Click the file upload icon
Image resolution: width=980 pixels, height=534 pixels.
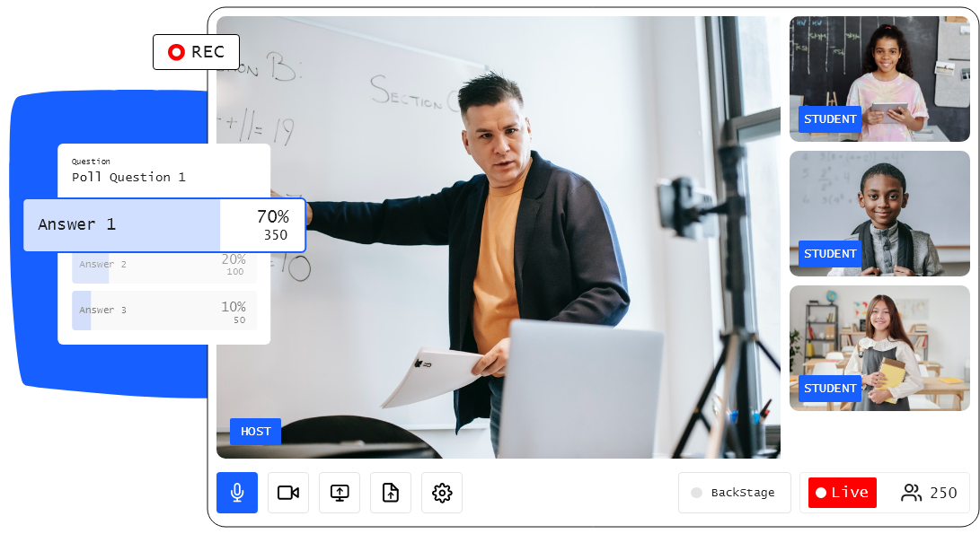coord(391,493)
